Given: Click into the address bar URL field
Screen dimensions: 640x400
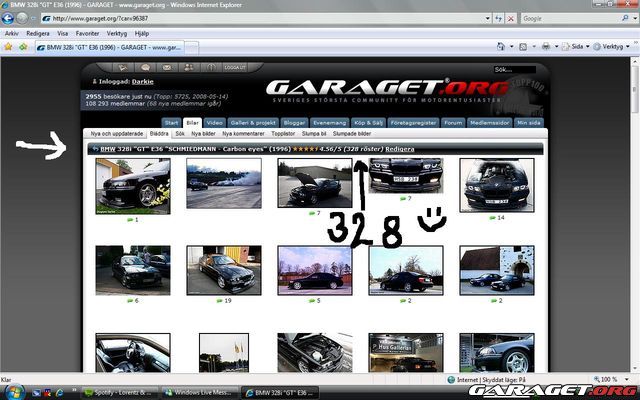Looking at the screenshot, I should [x=261, y=18].
